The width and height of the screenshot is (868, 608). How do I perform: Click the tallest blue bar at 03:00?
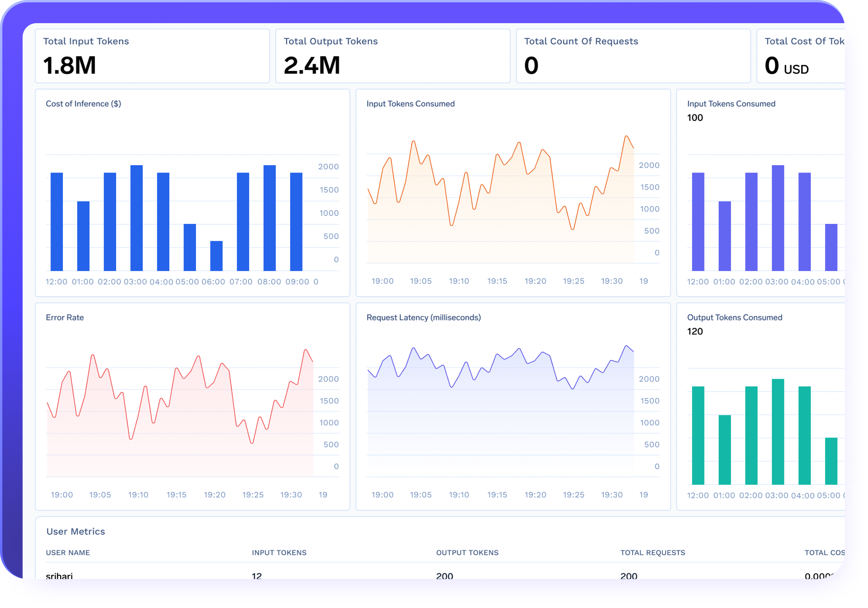tap(137, 218)
